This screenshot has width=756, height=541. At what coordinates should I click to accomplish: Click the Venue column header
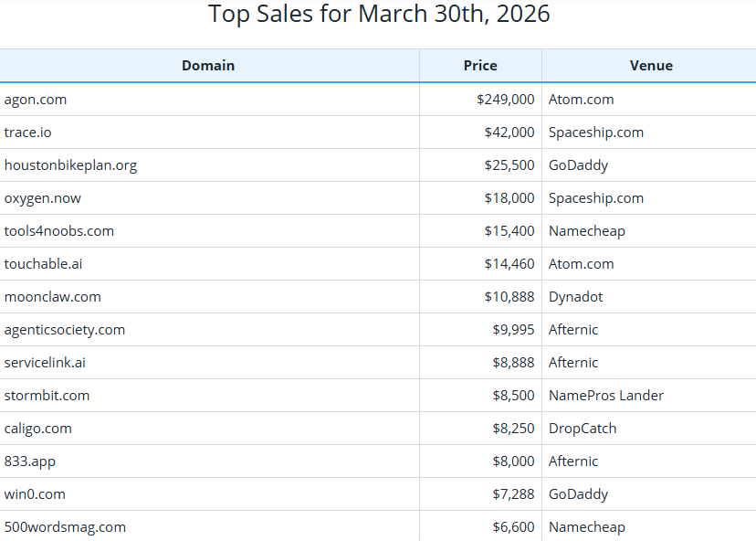pyautogui.click(x=651, y=66)
